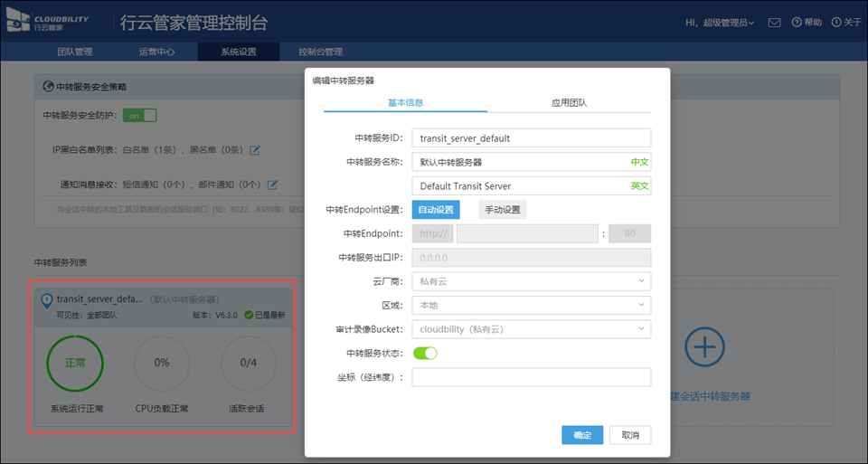Click the 确定 confirm button
Screen dimensions: 868x464
point(582,435)
